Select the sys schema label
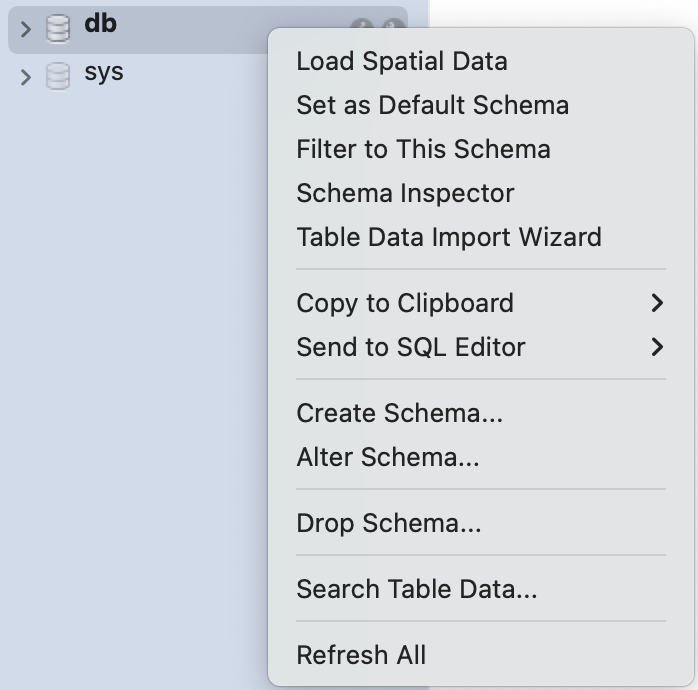This screenshot has width=698, height=690. (104, 73)
